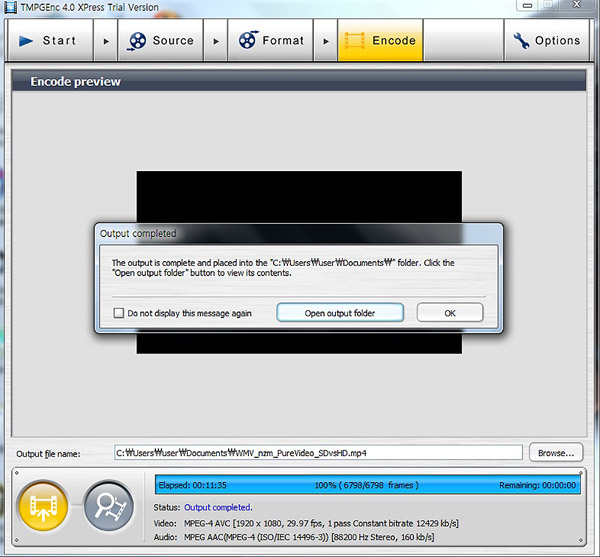Click the yellow start encode round button

tap(43, 506)
